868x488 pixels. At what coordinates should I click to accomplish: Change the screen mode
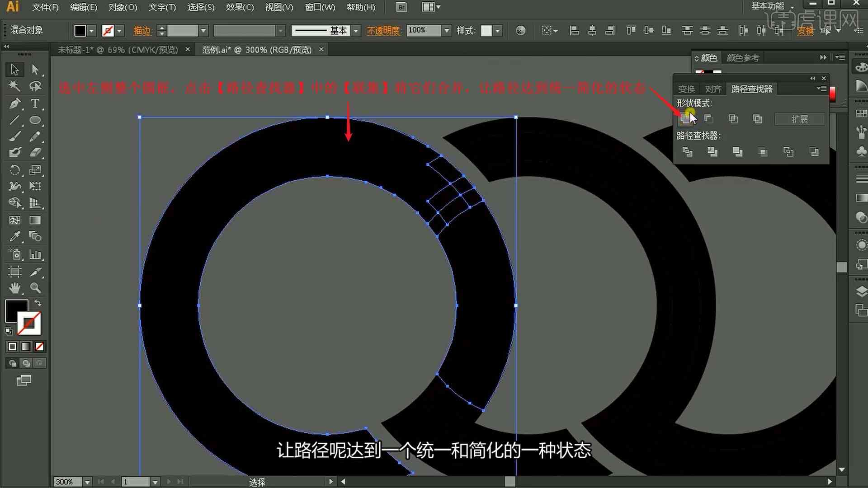click(x=24, y=380)
